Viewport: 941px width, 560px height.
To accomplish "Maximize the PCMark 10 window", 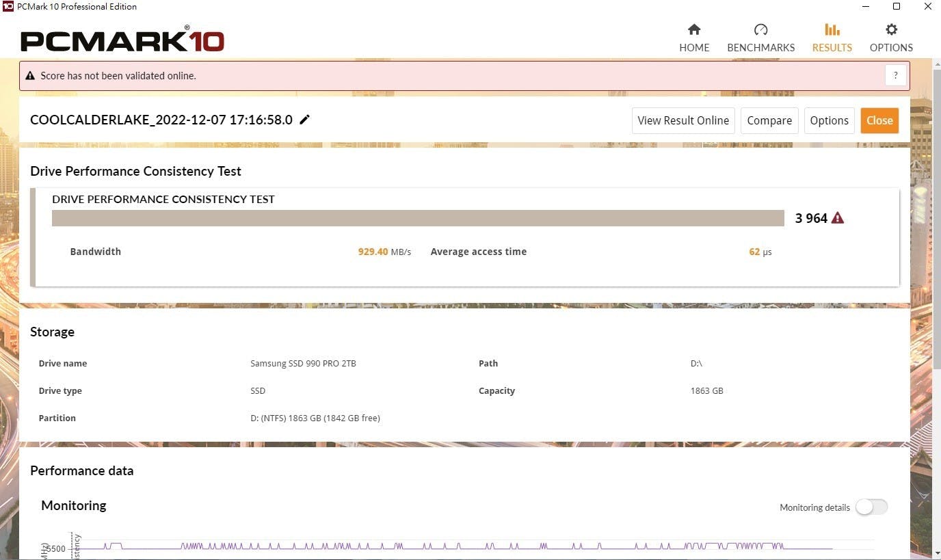I will tap(897, 7).
